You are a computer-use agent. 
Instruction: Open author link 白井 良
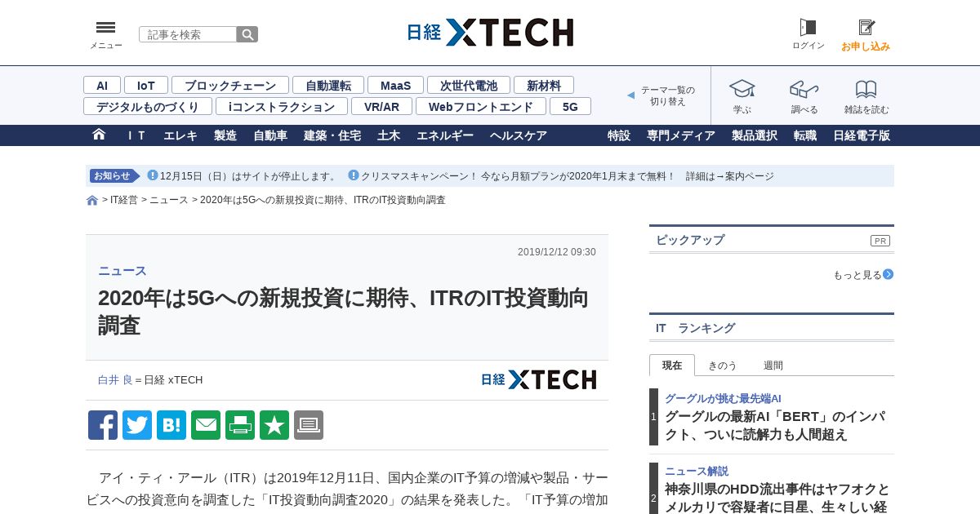click(115, 379)
